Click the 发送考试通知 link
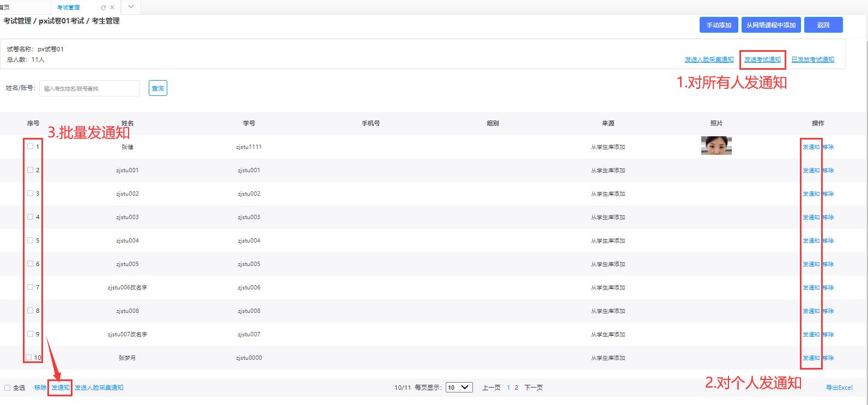This screenshot has height=405, width=868. 762,59
